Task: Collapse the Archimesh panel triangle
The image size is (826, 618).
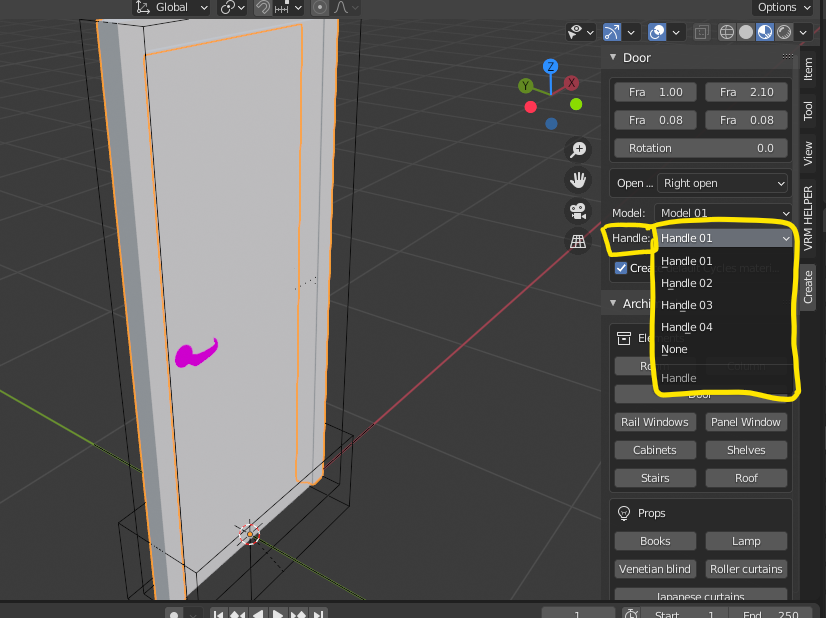Action: 613,303
